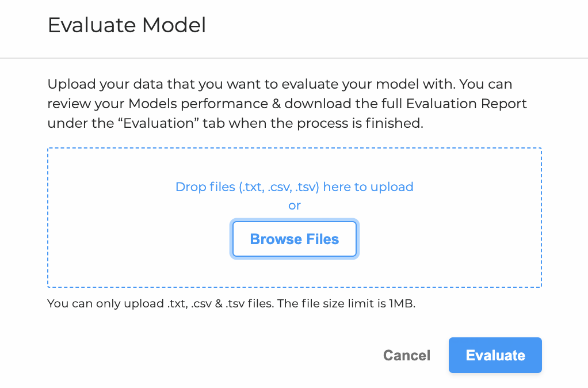588x388 pixels.
Task: Submit evaluation using the blue Evaluate button
Action: coord(495,355)
